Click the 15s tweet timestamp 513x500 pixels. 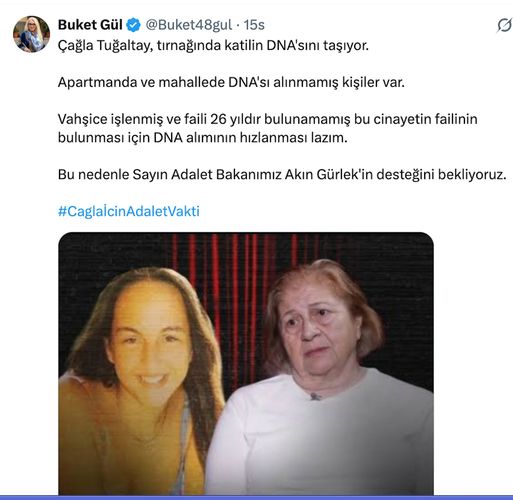(x=254, y=25)
